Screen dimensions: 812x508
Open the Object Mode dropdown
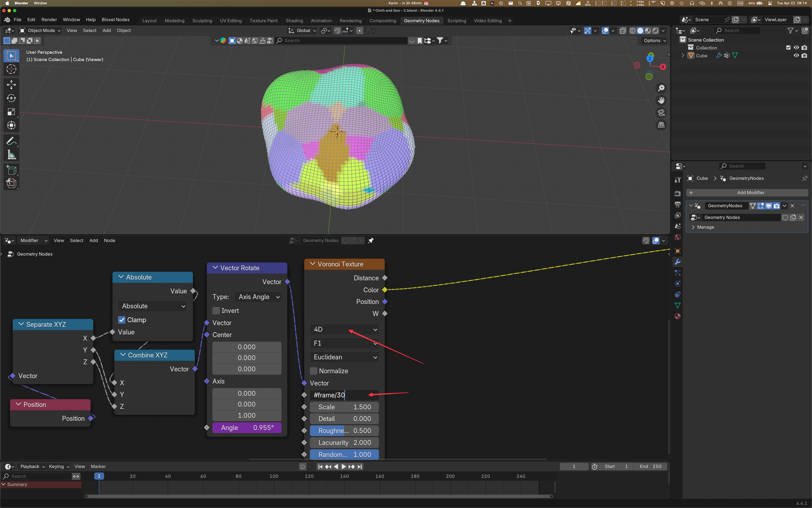click(x=40, y=31)
